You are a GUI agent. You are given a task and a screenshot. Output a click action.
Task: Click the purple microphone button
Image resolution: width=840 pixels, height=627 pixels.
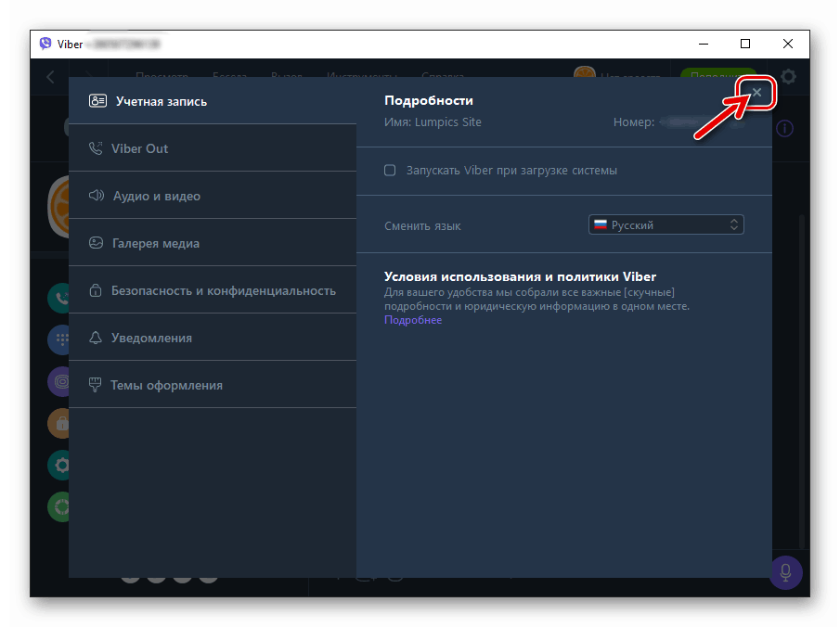point(785,572)
